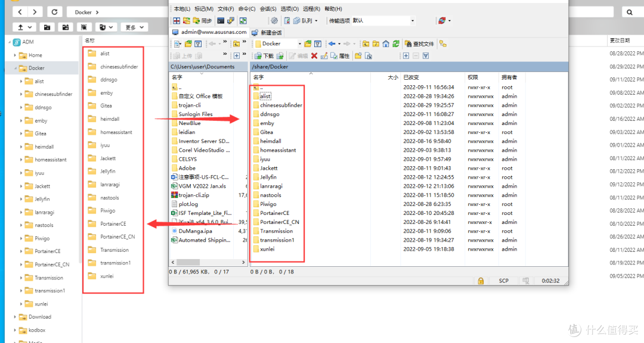Click the ADM file explorer forward arrow

[x=35, y=12]
